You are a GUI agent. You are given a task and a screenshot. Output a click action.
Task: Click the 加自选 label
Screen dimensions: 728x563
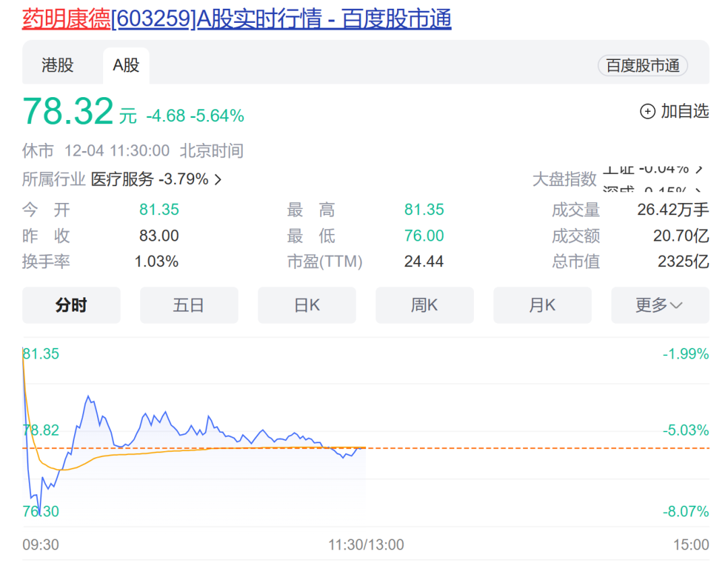point(685,111)
